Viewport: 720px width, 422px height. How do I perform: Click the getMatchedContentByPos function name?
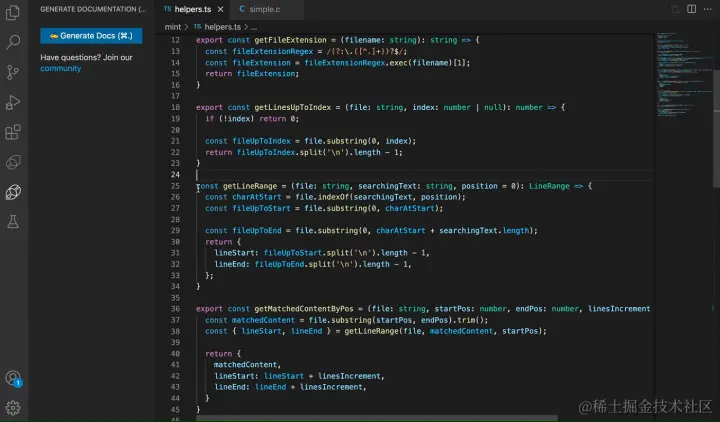304,309
